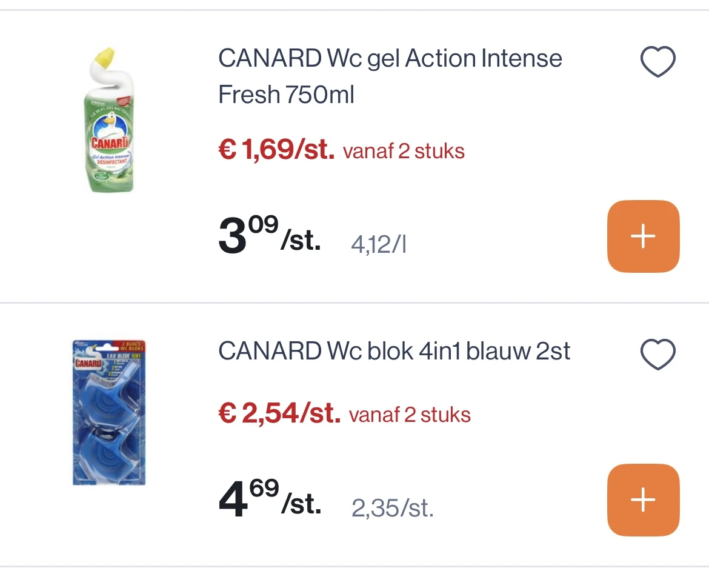Click the 4,12/l unit price

click(379, 245)
